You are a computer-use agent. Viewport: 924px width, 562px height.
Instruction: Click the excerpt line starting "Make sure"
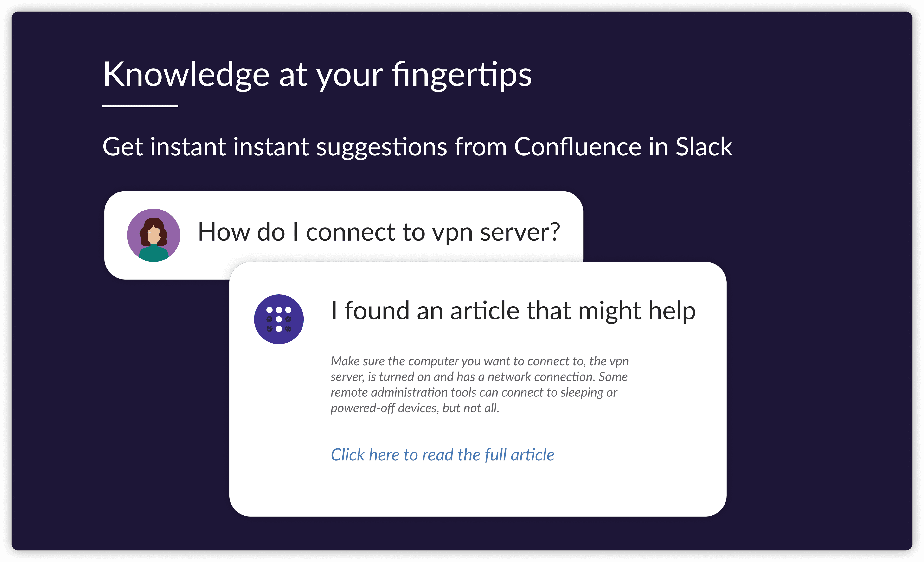(x=479, y=361)
